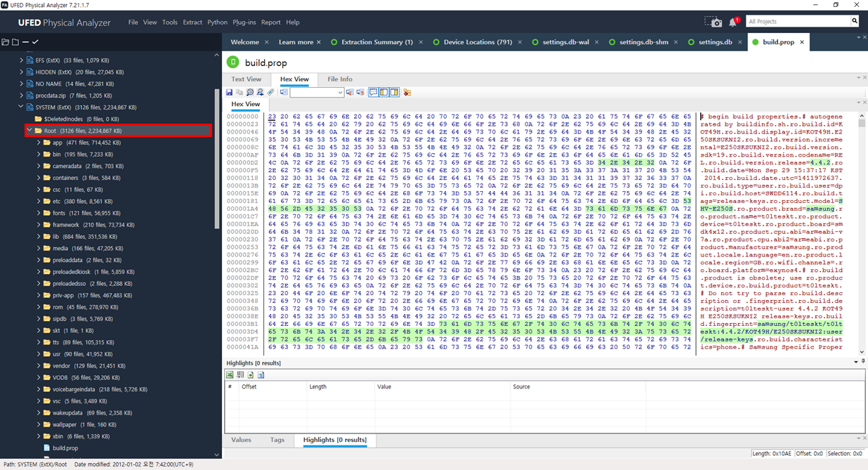Open the notifications bell
Screen dimensions: 868x470
coord(733,22)
